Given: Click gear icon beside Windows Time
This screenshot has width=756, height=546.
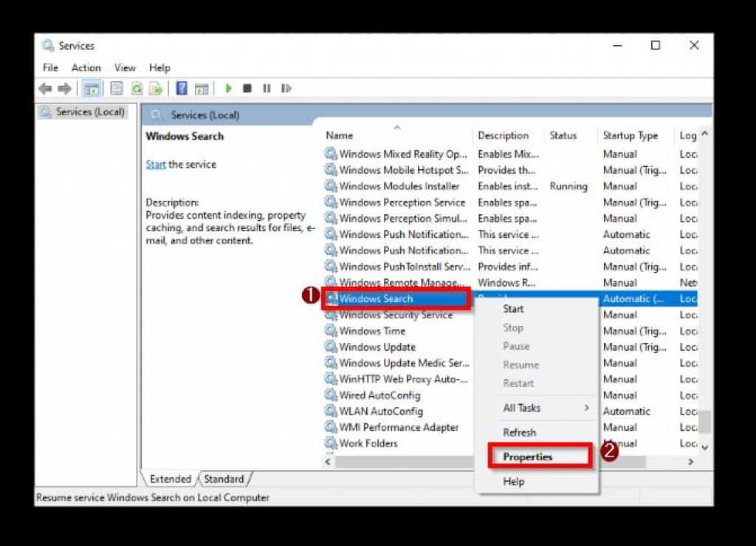Looking at the screenshot, I should [330, 330].
